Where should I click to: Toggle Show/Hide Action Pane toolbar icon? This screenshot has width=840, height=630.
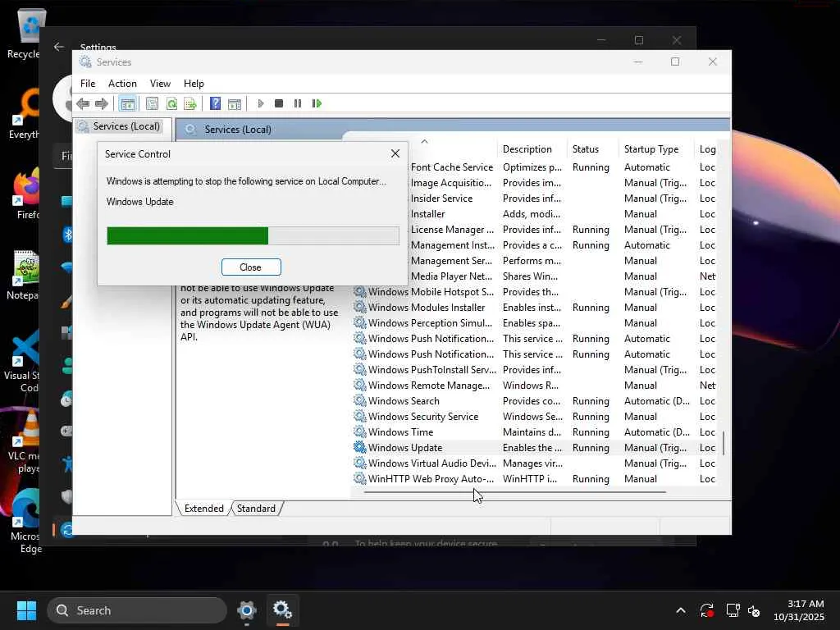click(234, 103)
